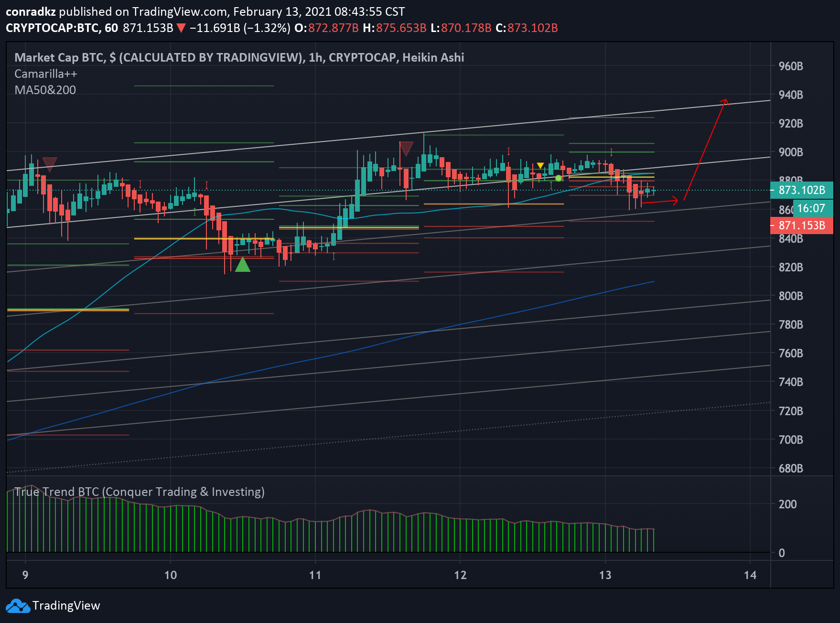
Task: Click the 0 value on indicator axis
Action: pos(782,553)
